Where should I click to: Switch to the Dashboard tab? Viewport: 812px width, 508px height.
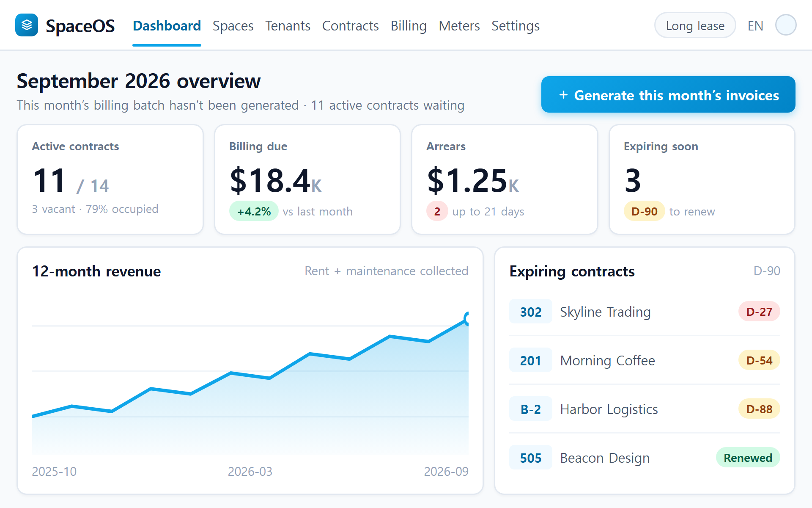click(167, 26)
